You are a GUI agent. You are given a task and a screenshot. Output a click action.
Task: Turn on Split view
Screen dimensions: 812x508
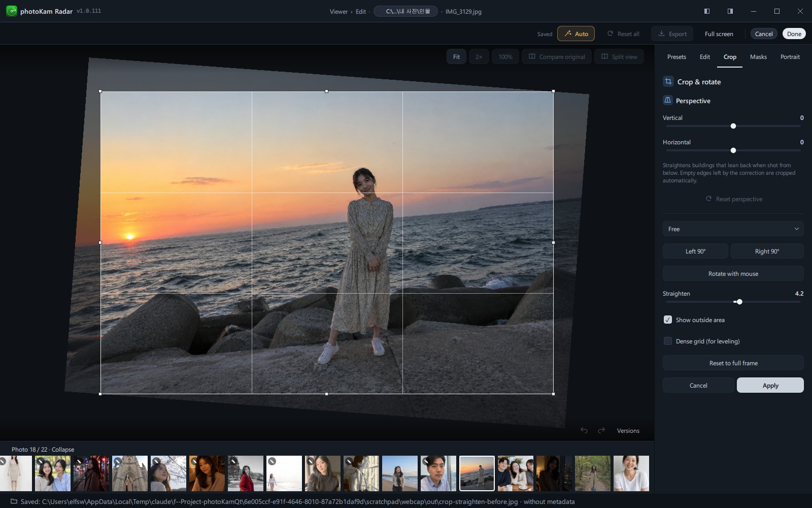point(619,56)
